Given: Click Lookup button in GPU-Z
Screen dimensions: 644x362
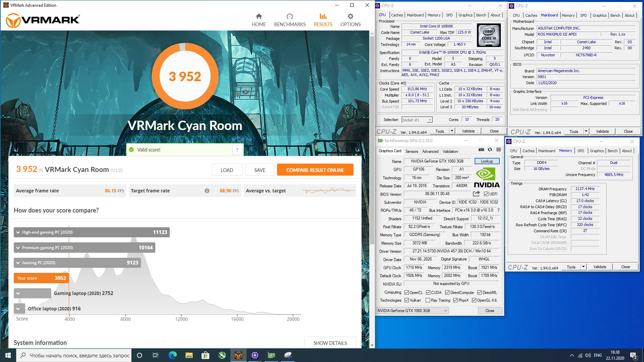Looking at the screenshot, I should [487, 161].
